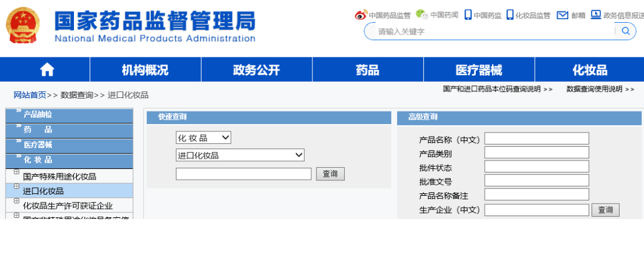Open the 进口化妆品 database dropdown
This screenshot has height=268, width=644.
click(x=240, y=155)
